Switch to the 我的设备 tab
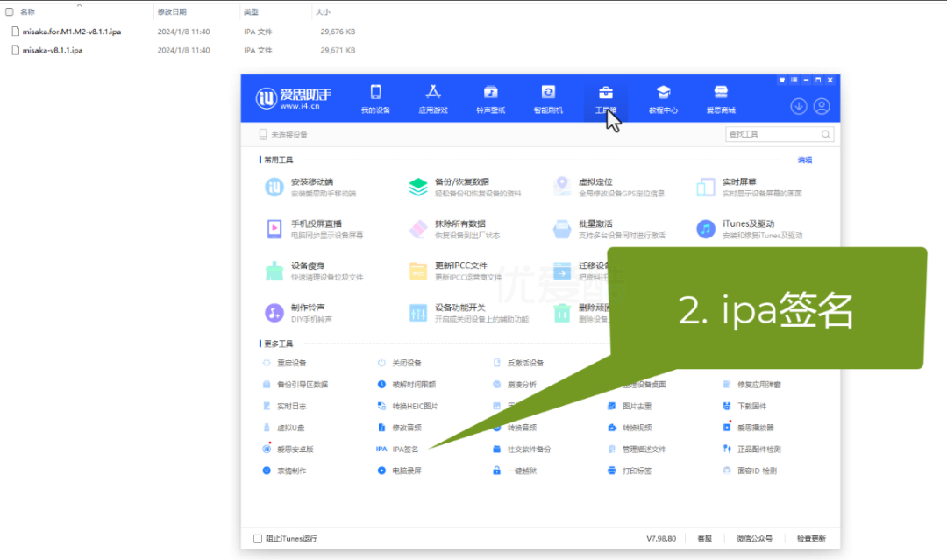This screenshot has height=560, width=947. click(376, 97)
